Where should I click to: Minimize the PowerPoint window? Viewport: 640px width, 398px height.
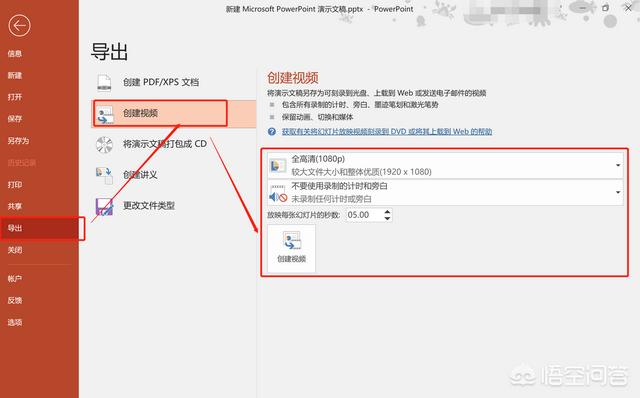[x=582, y=8]
